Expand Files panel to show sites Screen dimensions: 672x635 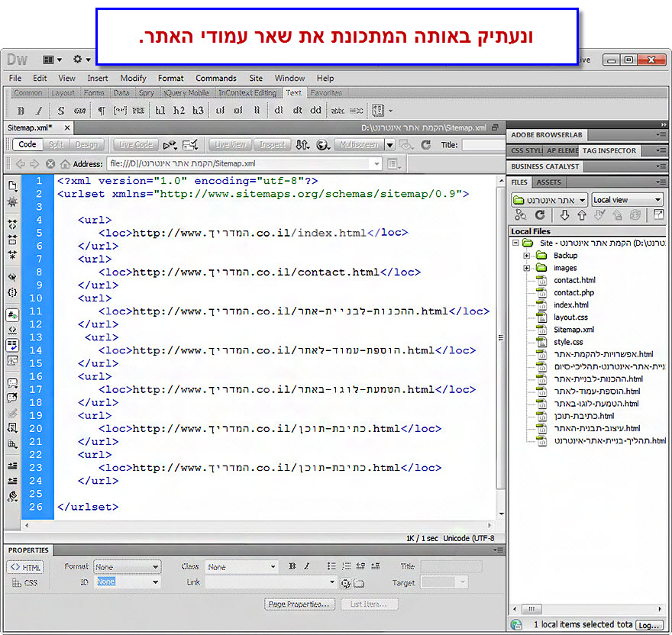[x=659, y=214]
